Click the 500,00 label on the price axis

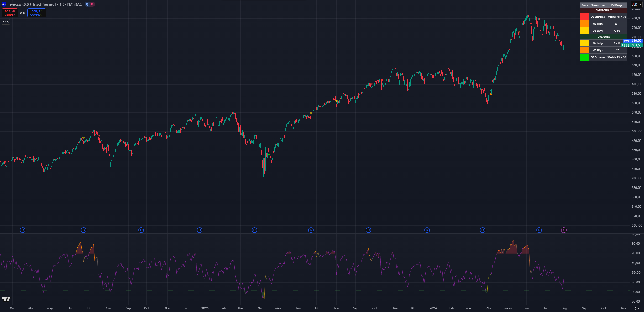(x=637, y=131)
